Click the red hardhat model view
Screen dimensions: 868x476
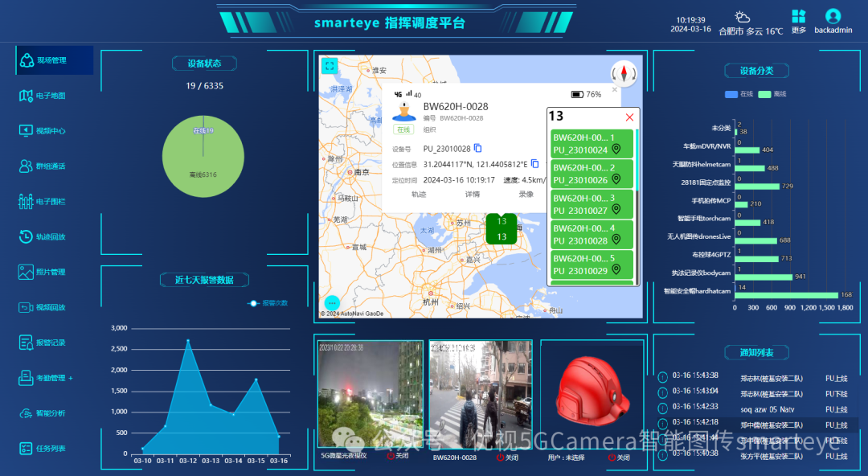[x=592, y=393]
